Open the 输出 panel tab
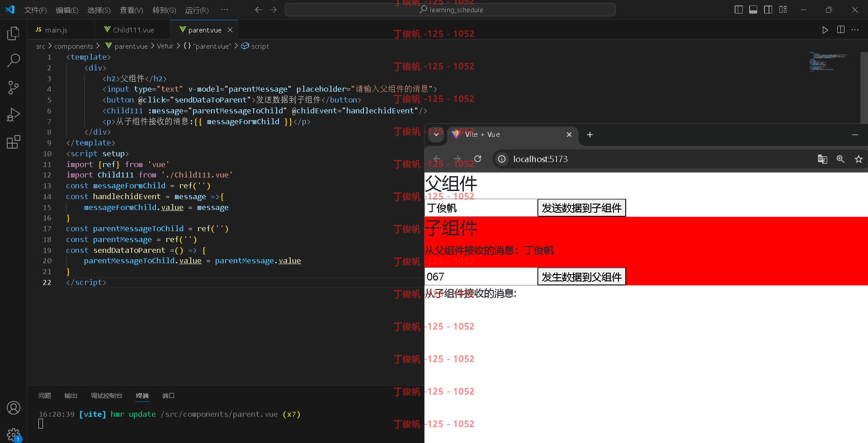Image resolution: width=868 pixels, height=443 pixels. click(71, 396)
